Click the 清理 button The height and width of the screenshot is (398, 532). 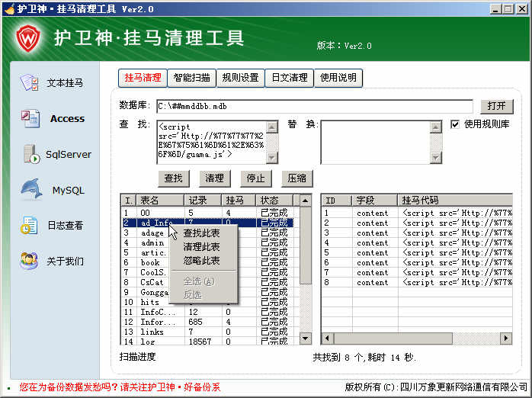(214, 178)
